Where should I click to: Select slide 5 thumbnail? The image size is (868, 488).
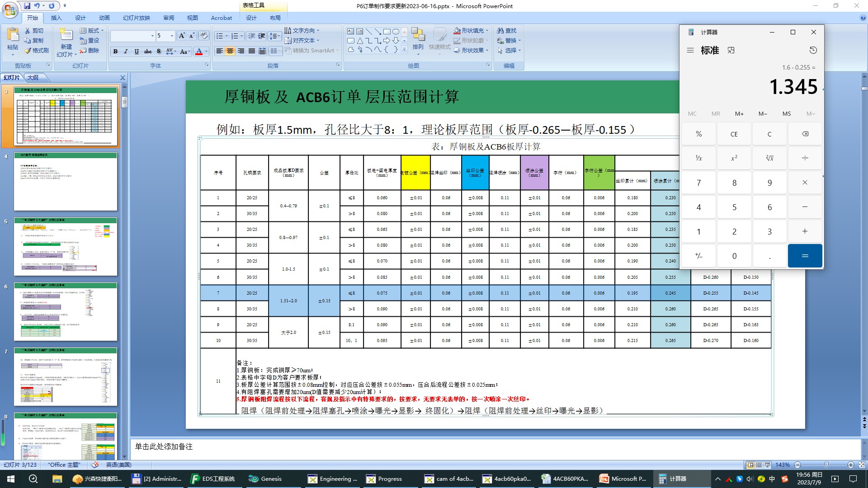66,247
